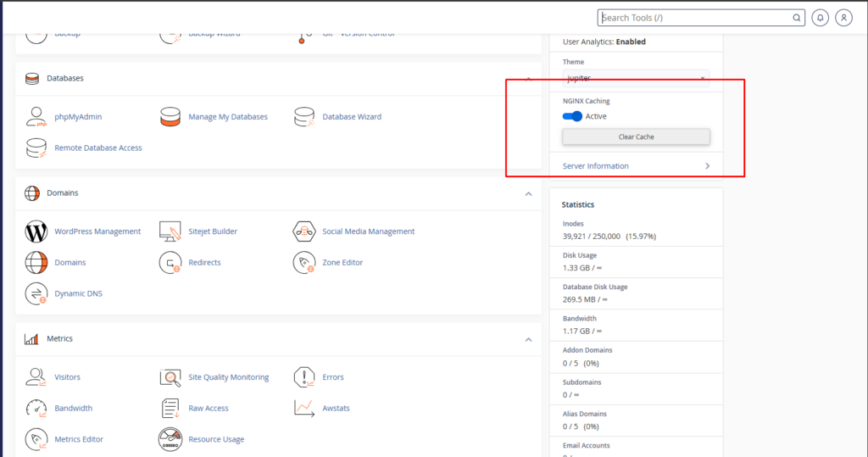Viewport: 868px width, 457px height.
Task: Click the Metrics Editor icon
Action: (x=36, y=439)
